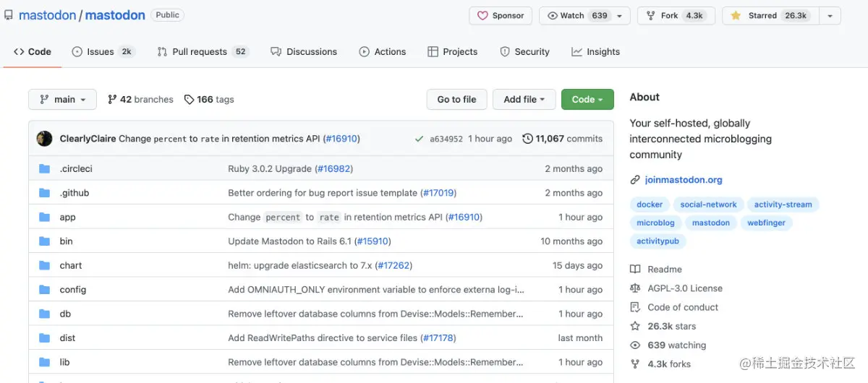Click the eye icon beside 639 watching

(635, 345)
